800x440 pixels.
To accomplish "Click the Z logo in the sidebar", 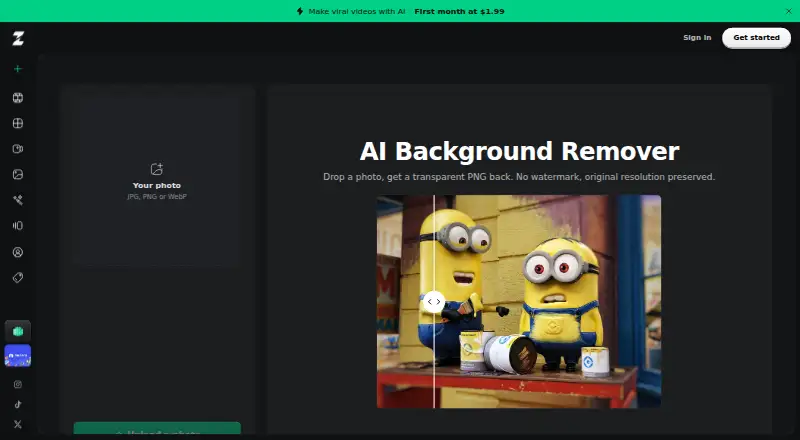I will coord(18,38).
